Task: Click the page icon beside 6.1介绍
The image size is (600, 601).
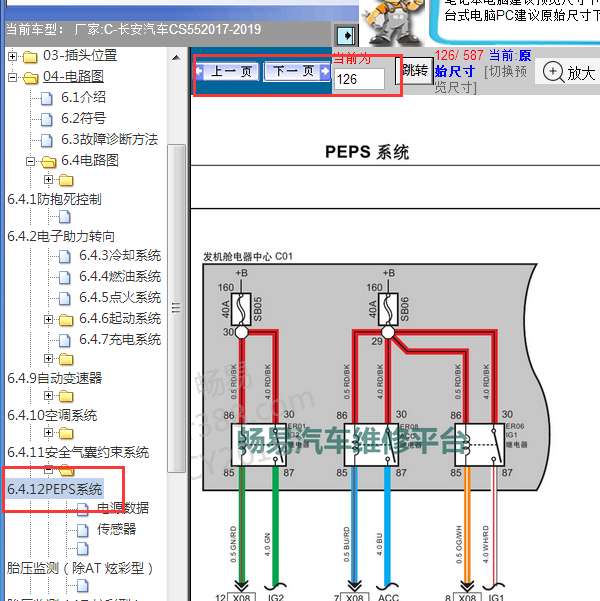Action: 47,99
